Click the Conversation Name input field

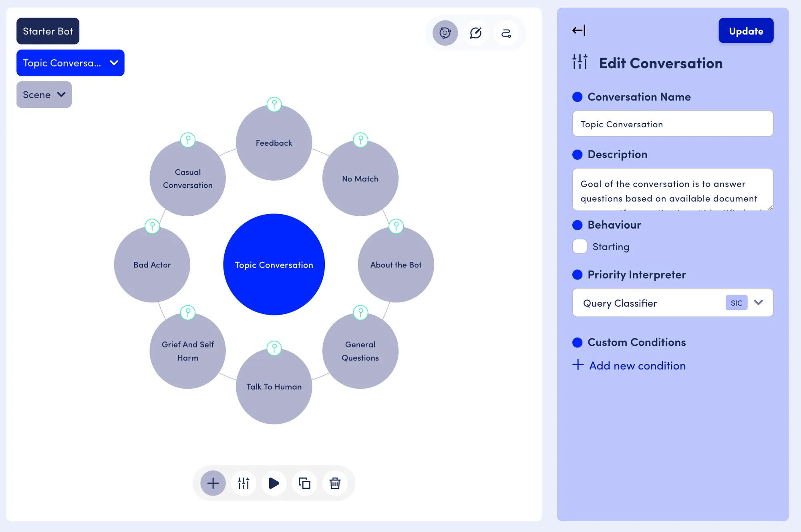pyautogui.click(x=673, y=124)
